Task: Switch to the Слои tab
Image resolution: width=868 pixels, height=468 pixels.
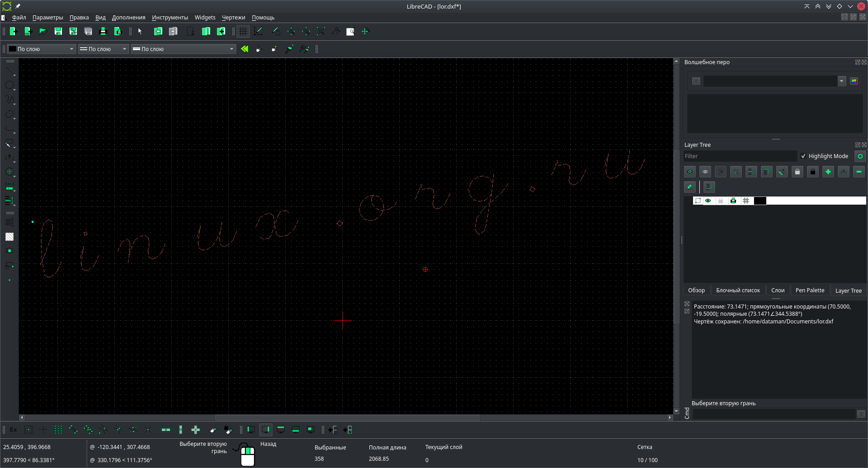Action: click(x=778, y=290)
